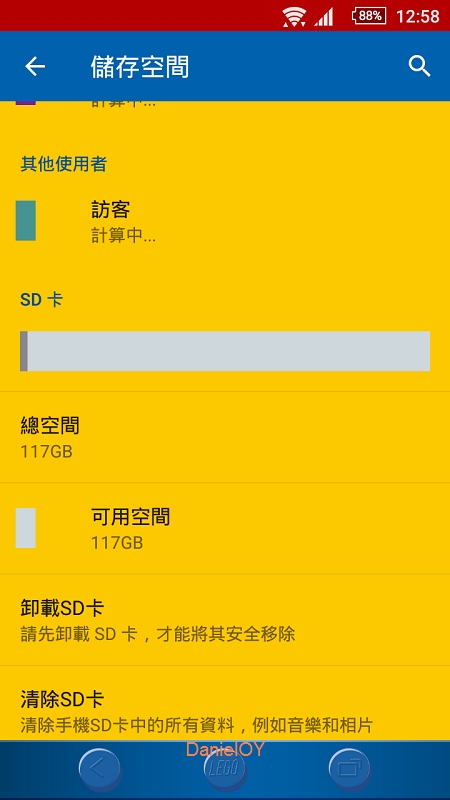
Task: Open 可用空間 117GB entry
Action: pyautogui.click(x=225, y=529)
